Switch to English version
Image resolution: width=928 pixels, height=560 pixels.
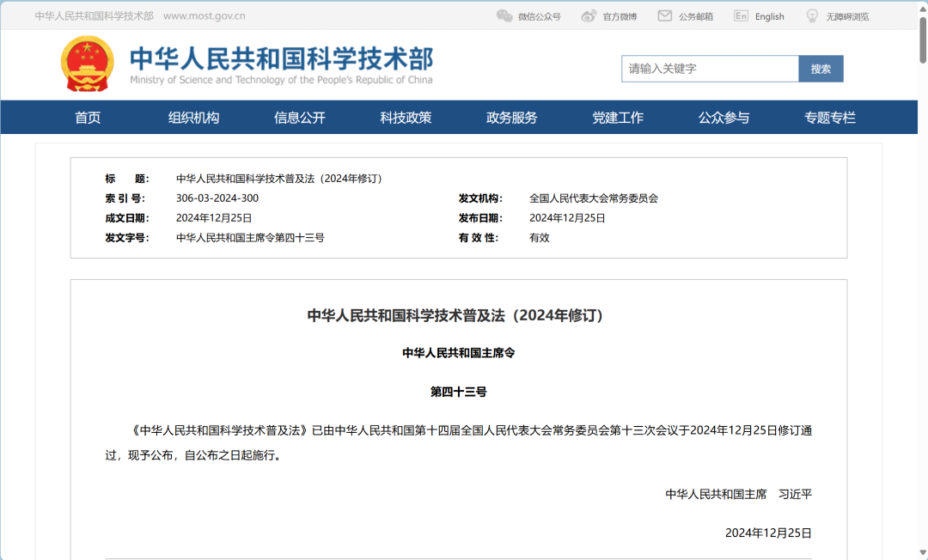769,16
